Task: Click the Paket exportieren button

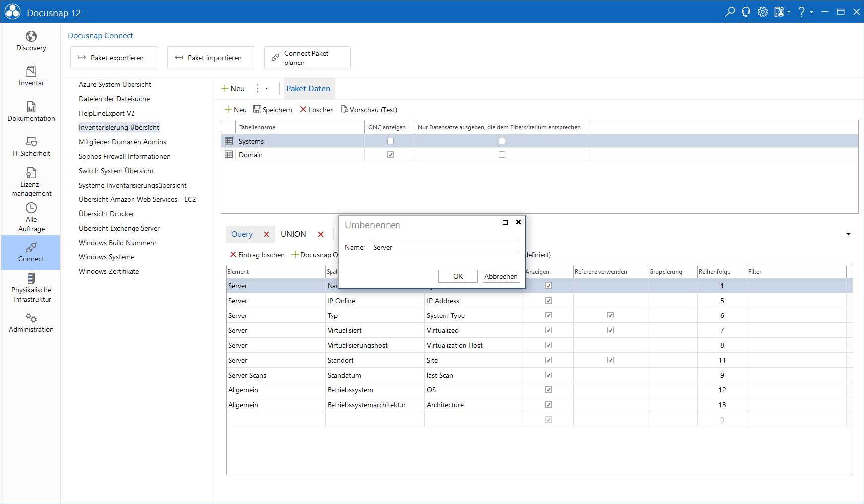Action: click(x=114, y=58)
